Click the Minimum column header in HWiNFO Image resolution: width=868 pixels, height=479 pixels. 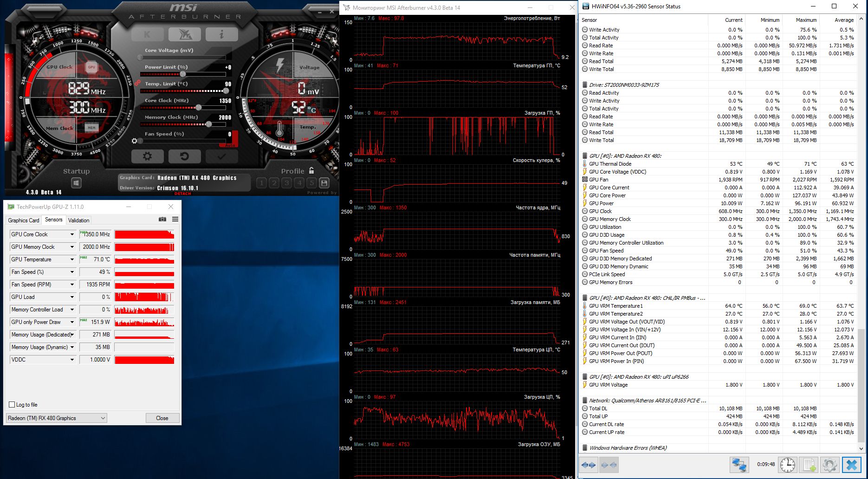(764, 20)
